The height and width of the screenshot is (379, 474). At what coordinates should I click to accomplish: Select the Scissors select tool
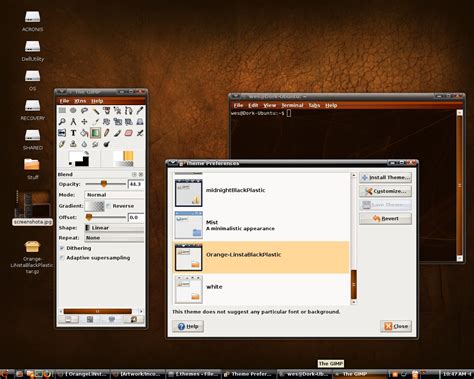pyautogui.click(x=117, y=111)
